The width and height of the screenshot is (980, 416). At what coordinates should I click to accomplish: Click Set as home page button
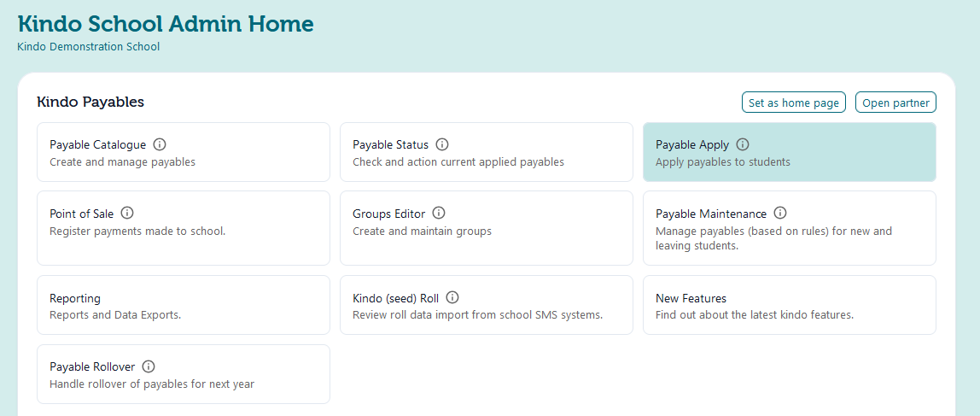[794, 103]
